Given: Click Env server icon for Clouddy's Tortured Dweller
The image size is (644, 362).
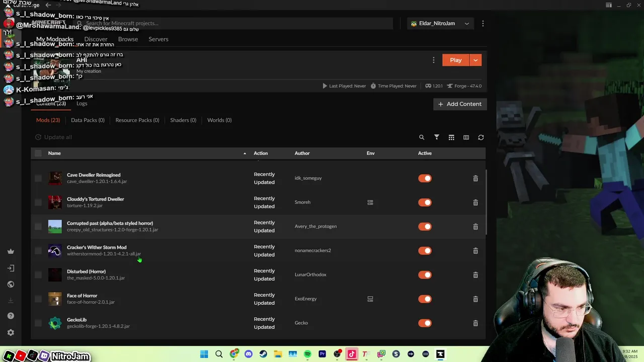Looking at the screenshot, I should coord(370,202).
